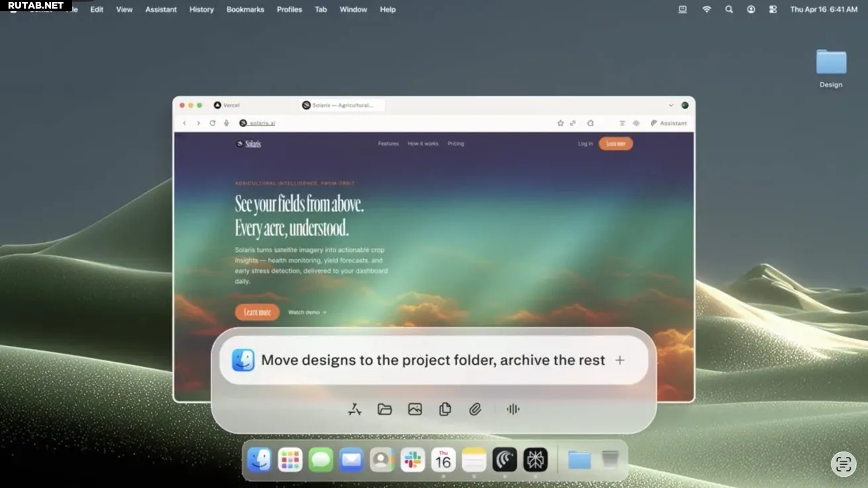The width and height of the screenshot is (868, 488).
Task: Open the Bookmarks menu
Action: (x=245, y=9)
